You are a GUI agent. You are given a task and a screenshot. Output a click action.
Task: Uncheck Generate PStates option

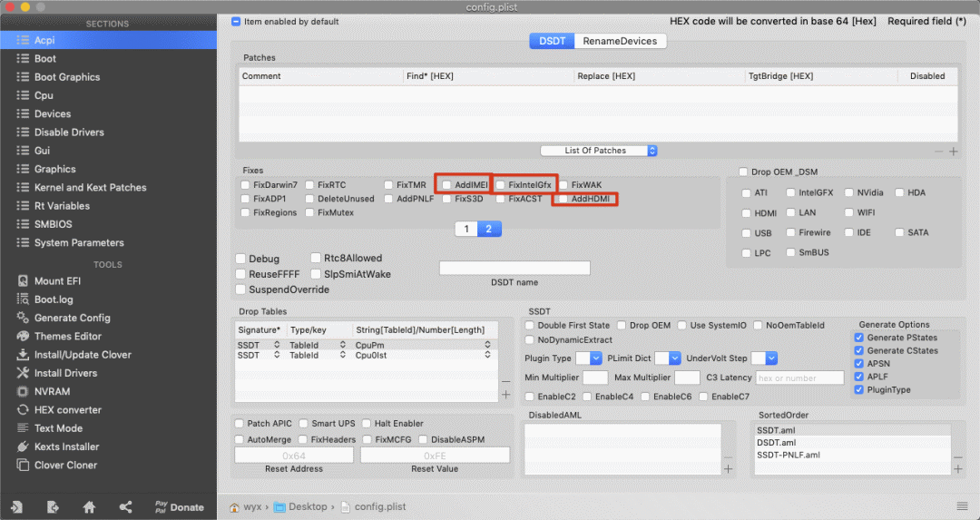tap(858, 338)
